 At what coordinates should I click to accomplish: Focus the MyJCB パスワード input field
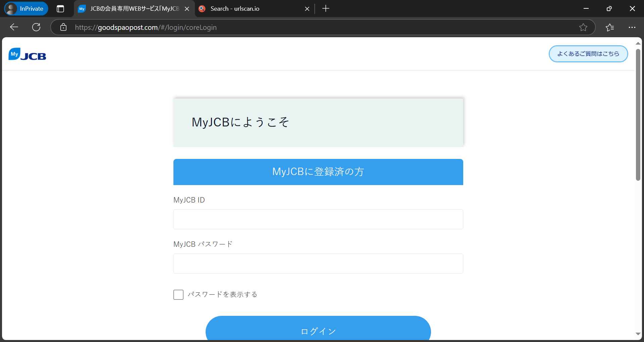pos(318,264)
